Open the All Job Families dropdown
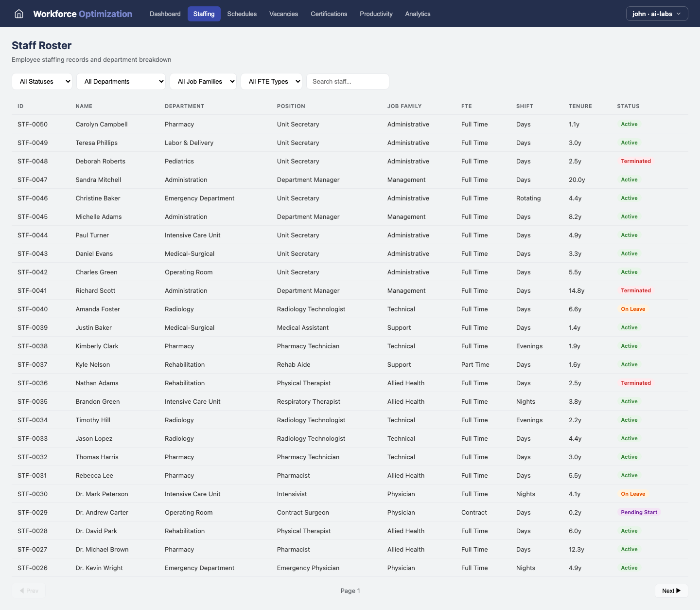The height and width of the screenshot is (610, 700). [203, 81]
